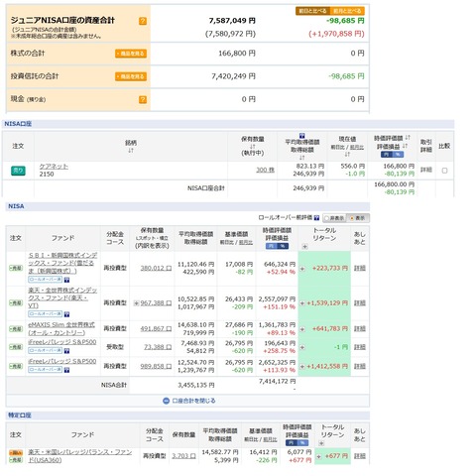The width and height of the screenshot is (476, 476).
Task: Toggle 円/% switch in 特定口座 table header
Action: tap(297, 443)
